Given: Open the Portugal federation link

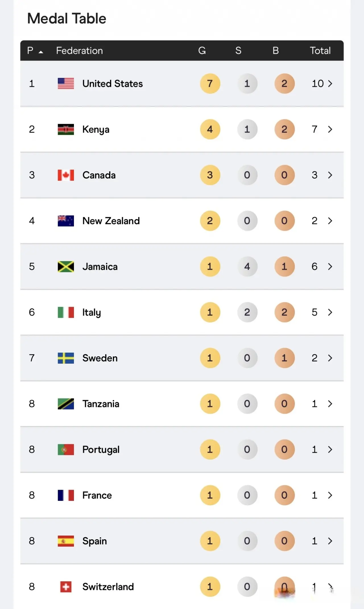Looking at the screenshot, I should (101, 450).
